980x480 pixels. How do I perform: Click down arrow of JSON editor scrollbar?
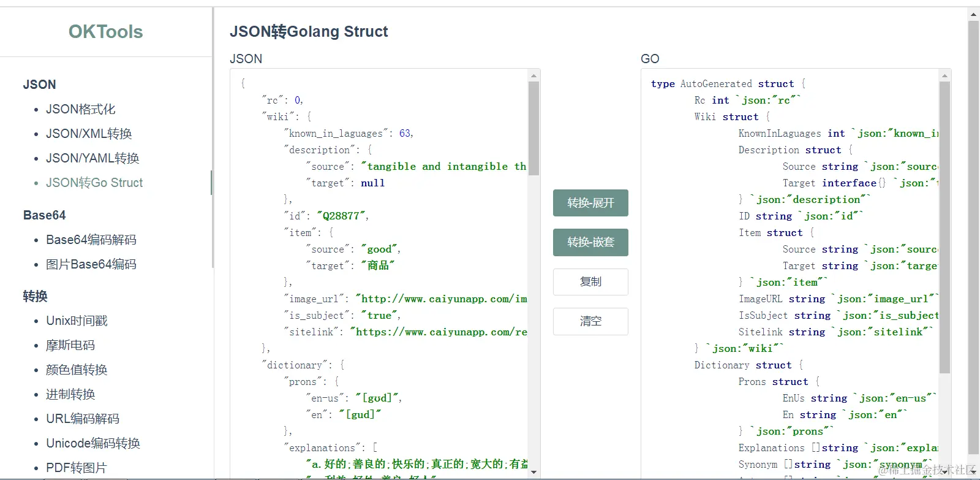tap(533, 472)
